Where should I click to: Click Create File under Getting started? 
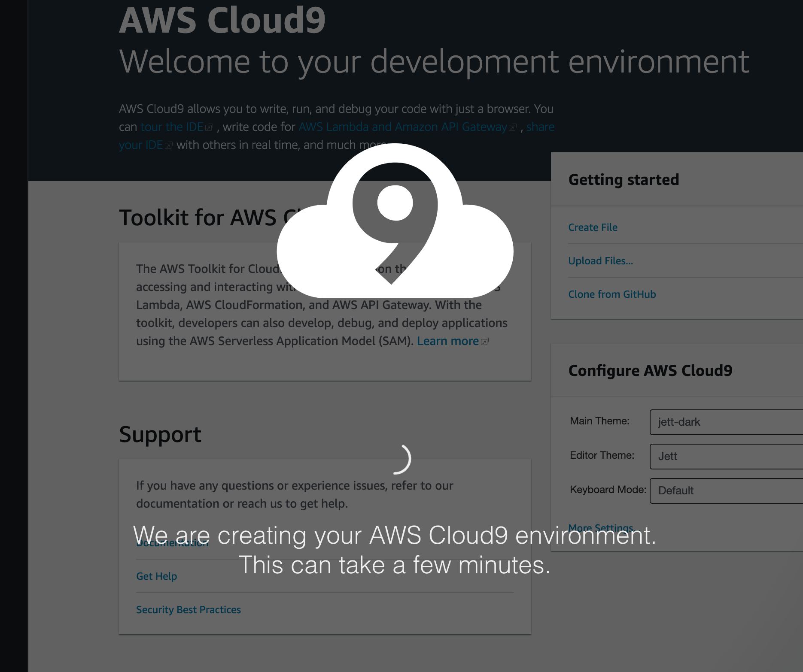(x=593, y=227)
